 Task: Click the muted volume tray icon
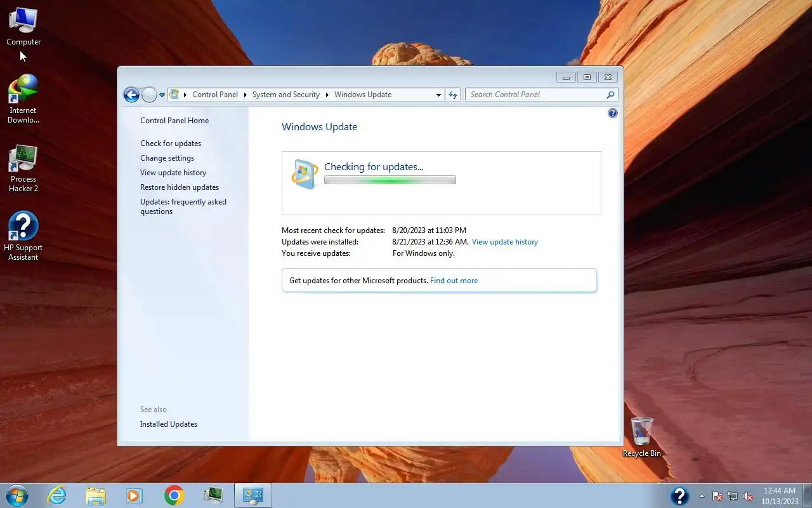click(749, 496)
